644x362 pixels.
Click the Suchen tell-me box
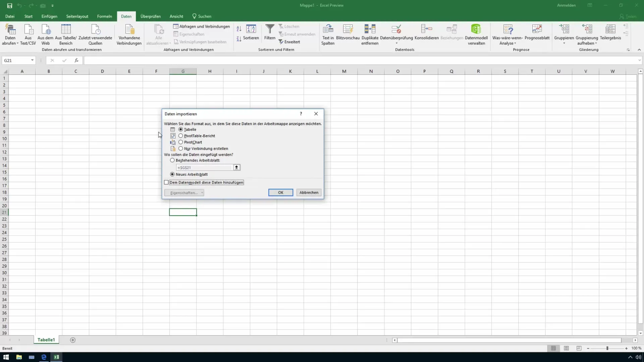click(202, 16)
